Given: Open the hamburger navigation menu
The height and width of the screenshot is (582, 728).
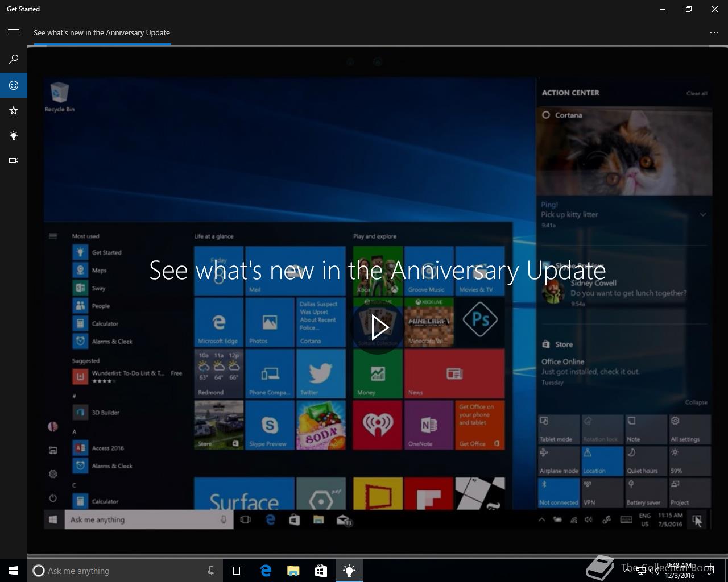Looking at the screenshot, I should pyautogui.click(x=14, y=32).
